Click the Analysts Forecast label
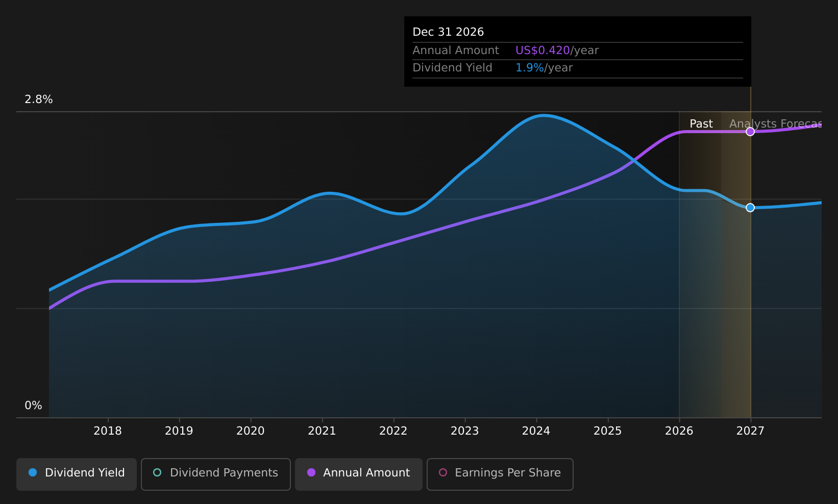838x504 pixels. tap(775, 124)
